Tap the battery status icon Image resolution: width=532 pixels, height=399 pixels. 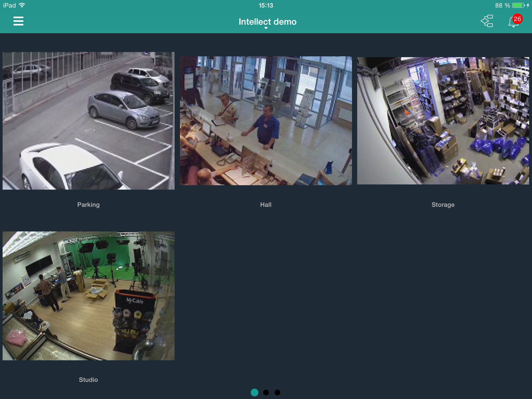[x=519, y=5]
